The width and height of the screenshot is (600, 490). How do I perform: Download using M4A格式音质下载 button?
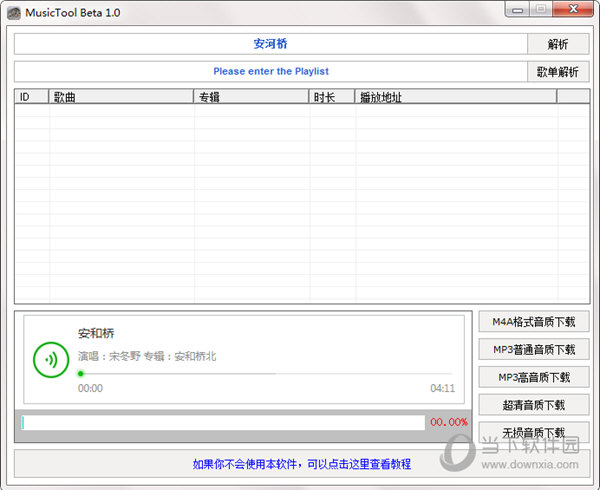(534, 322)
